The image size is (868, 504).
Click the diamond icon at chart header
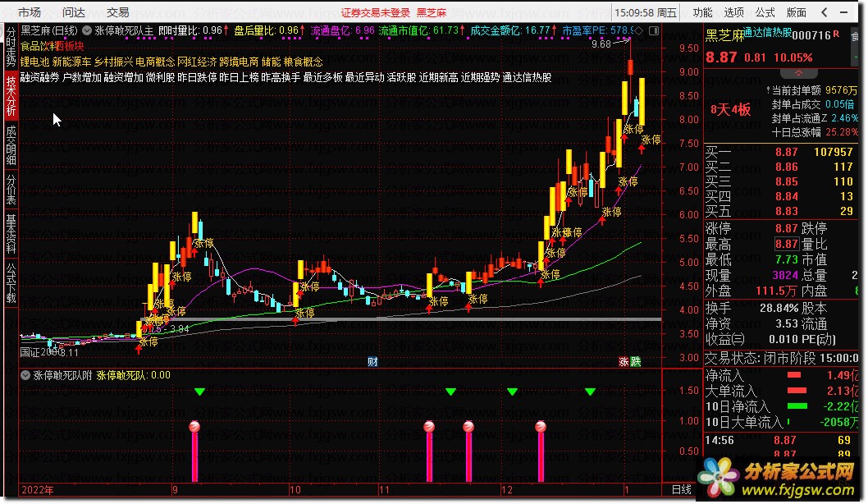coord(639,31)
